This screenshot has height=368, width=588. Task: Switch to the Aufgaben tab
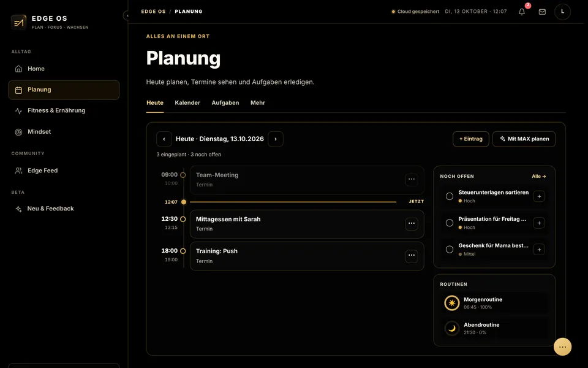225,103
